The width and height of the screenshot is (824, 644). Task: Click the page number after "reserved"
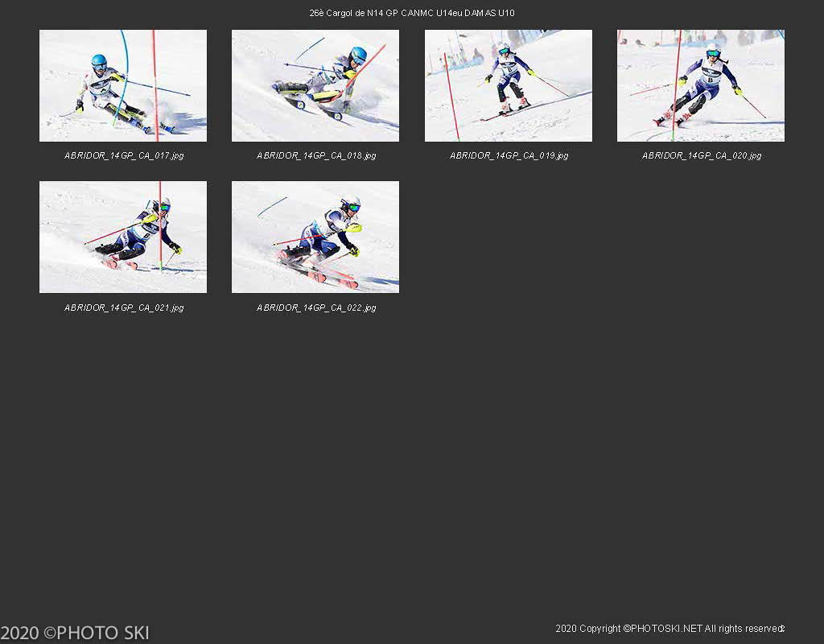click(782, 629)
